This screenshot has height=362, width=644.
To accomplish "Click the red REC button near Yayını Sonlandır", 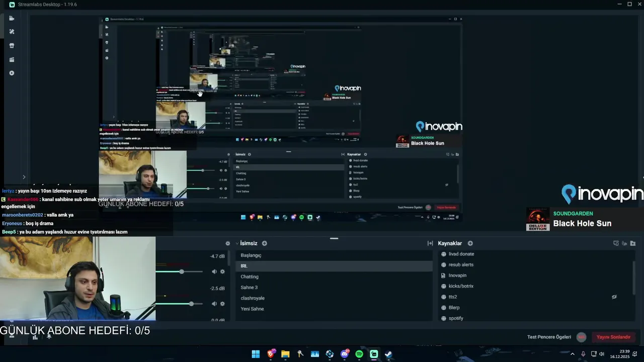I will [x=582, y=337].
